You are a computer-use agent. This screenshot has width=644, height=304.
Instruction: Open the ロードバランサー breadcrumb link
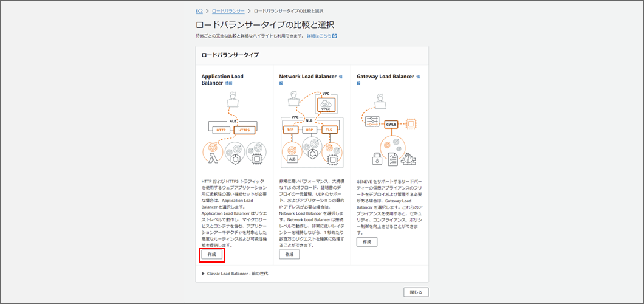pos(228,10)
